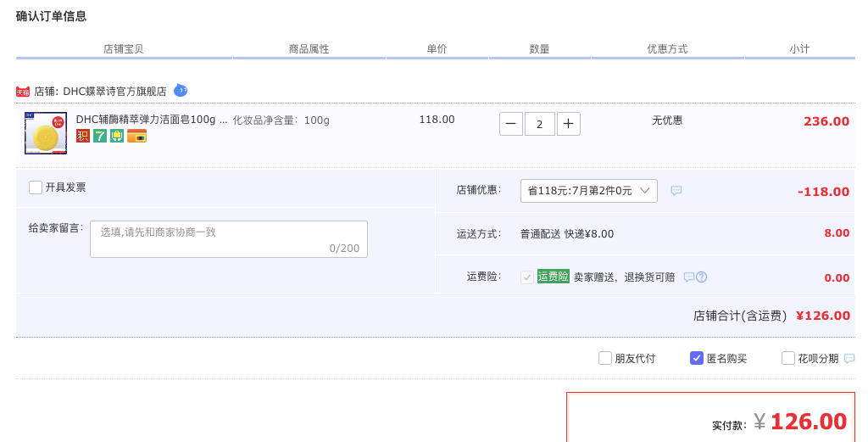Open Wangwang chat with DHC store
This screenshot has width=868, height=442.
[x=181, y=90]
